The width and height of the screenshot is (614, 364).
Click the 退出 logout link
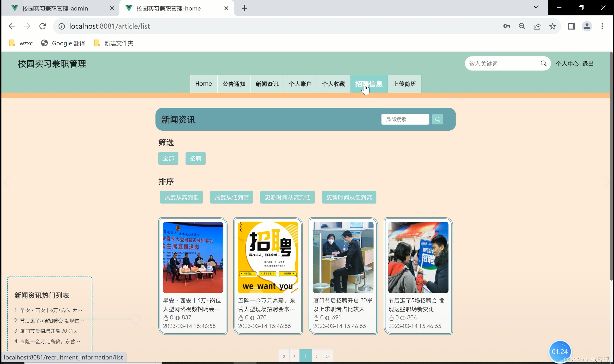[588, 64]
